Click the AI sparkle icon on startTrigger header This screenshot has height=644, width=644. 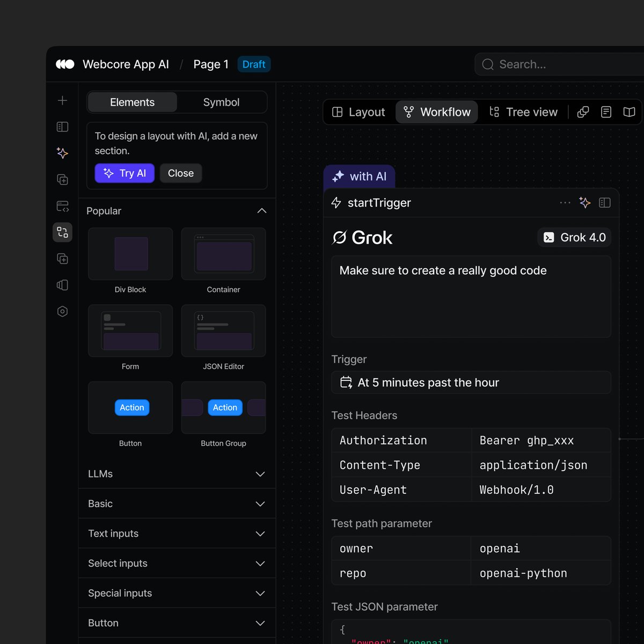585,202
